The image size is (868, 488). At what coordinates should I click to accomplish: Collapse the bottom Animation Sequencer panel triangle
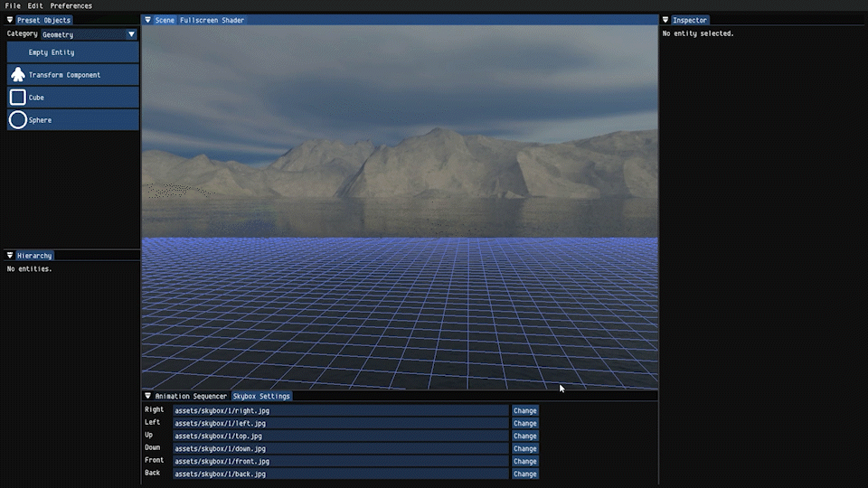point(148,396)
